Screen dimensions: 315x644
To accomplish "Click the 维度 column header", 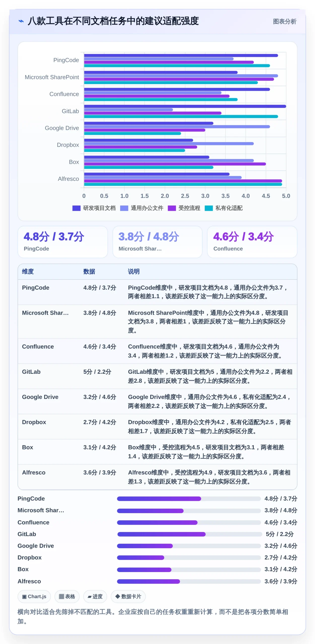I will pyautogui.click(x=28, y=271).
